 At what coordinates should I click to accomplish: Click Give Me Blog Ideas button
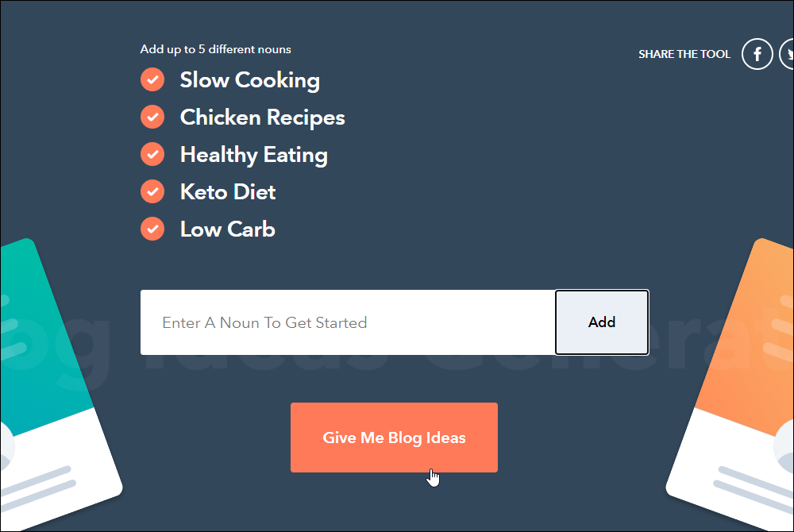(394, 438)
